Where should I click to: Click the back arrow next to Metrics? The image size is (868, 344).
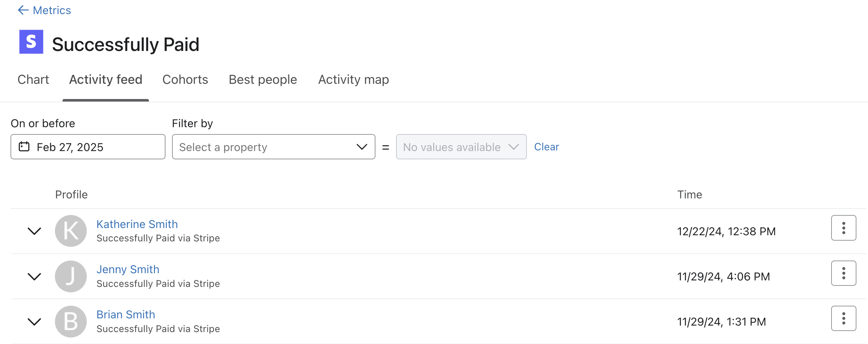22,10
